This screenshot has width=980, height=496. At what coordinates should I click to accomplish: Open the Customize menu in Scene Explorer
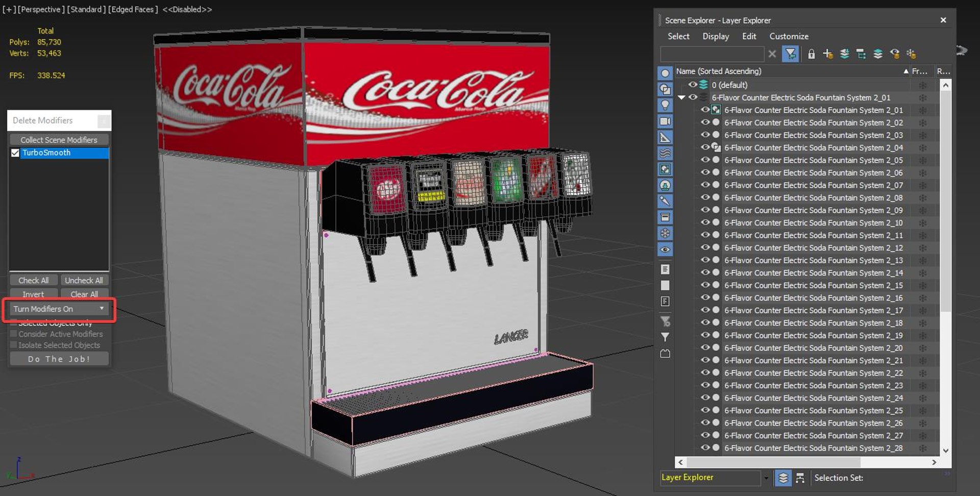click(789, 36)
